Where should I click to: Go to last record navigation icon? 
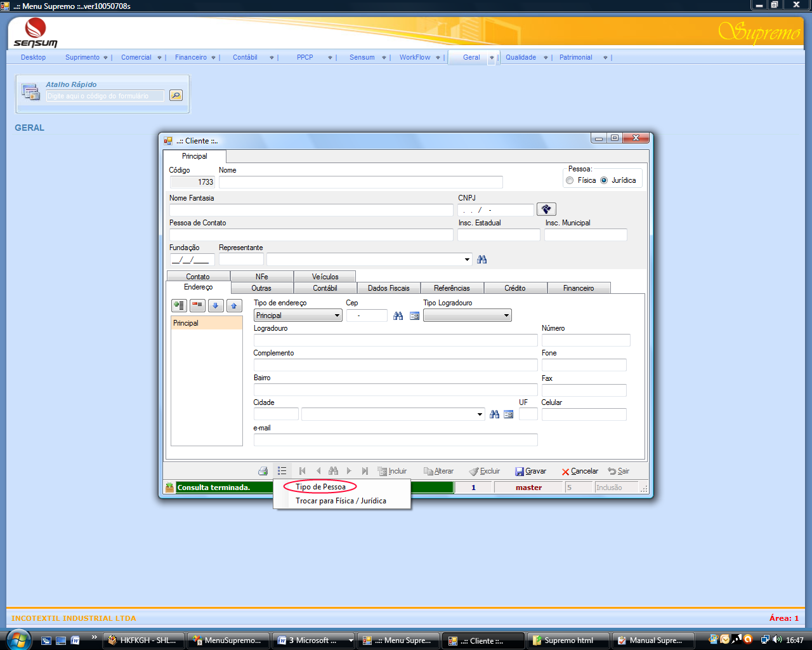365,471
